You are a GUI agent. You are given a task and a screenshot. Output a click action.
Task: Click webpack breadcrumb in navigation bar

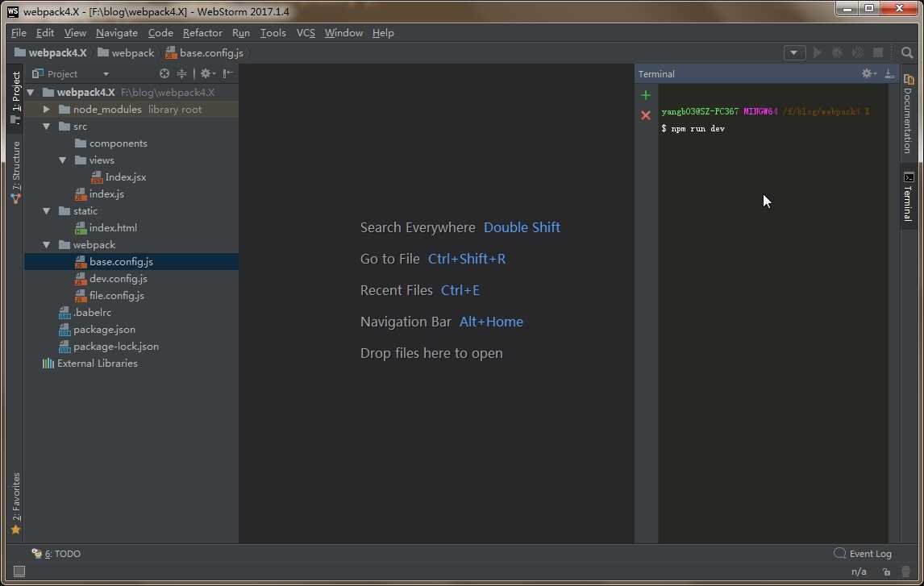(x=126, y=53)
